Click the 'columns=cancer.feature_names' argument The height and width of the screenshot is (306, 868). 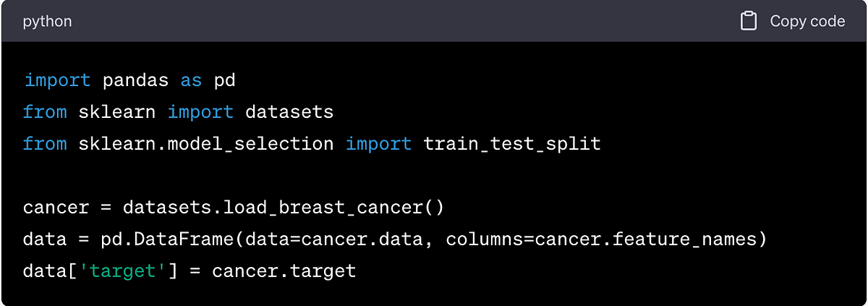[x=601, y=239]
